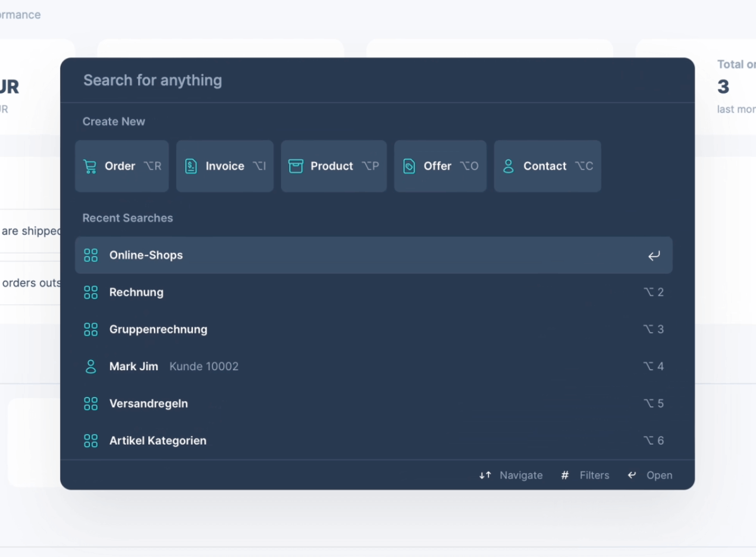Click the grid icon beside Versandregeln
The image size is (756, 557).
pyautogui.click(x=90, y=403)
